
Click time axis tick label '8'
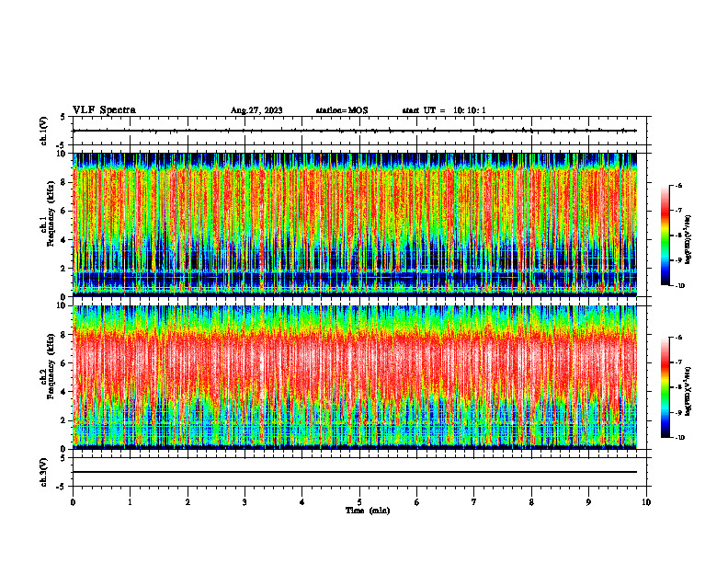(531, 502)
